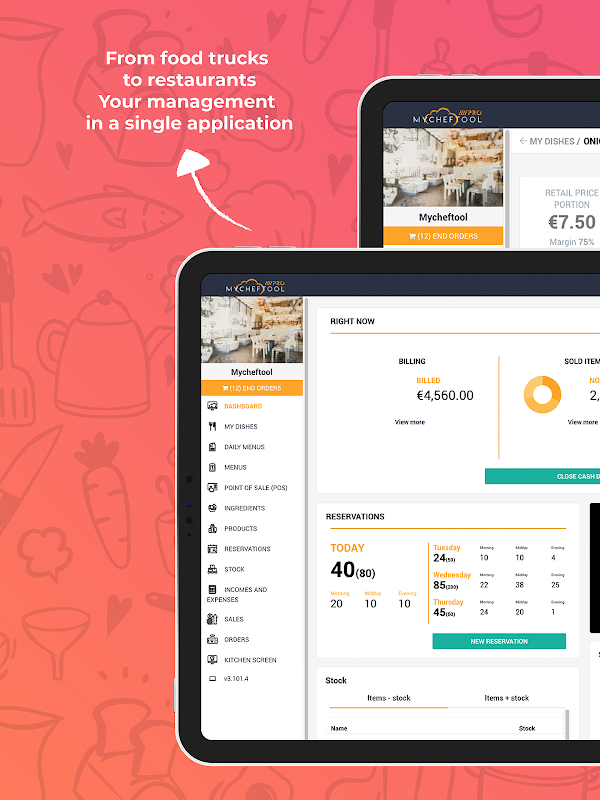The image size is (600, 800).
Task: Open MENUS sidebar entry
Action: [235, 467]
